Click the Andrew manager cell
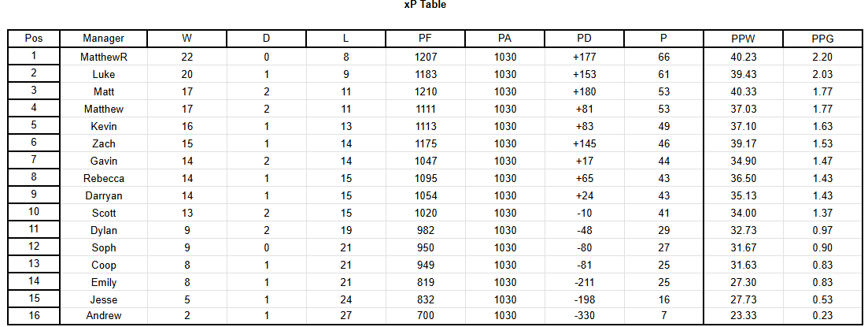Screen dimensions: 868x327 coord(103,316)
